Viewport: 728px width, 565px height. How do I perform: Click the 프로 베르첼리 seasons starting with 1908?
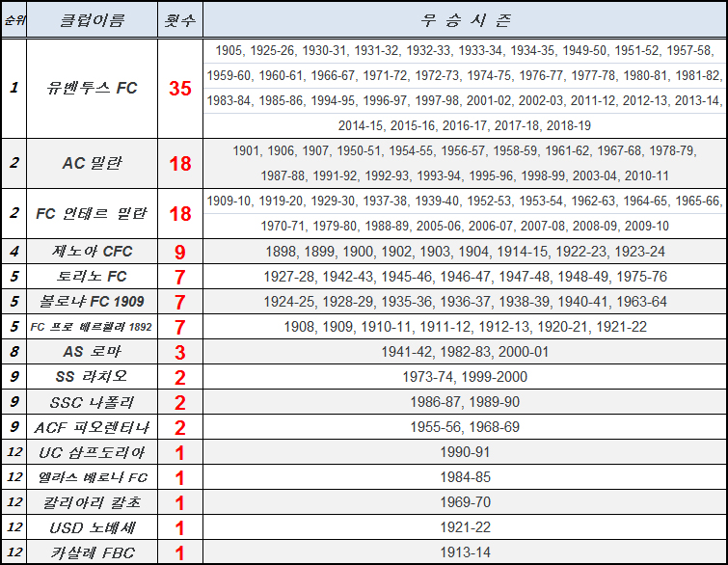click(x=465, y=327)
